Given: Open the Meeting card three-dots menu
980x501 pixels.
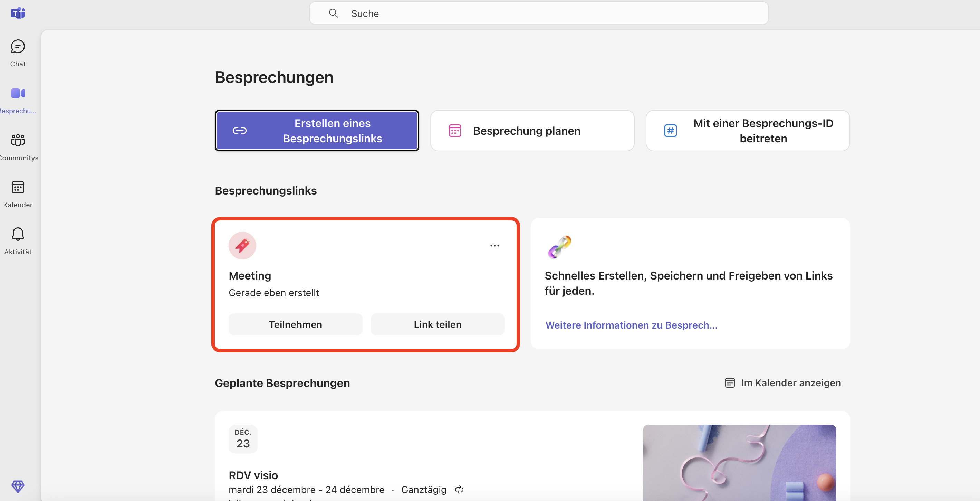Looking at the screenshot, I should 494,246.
